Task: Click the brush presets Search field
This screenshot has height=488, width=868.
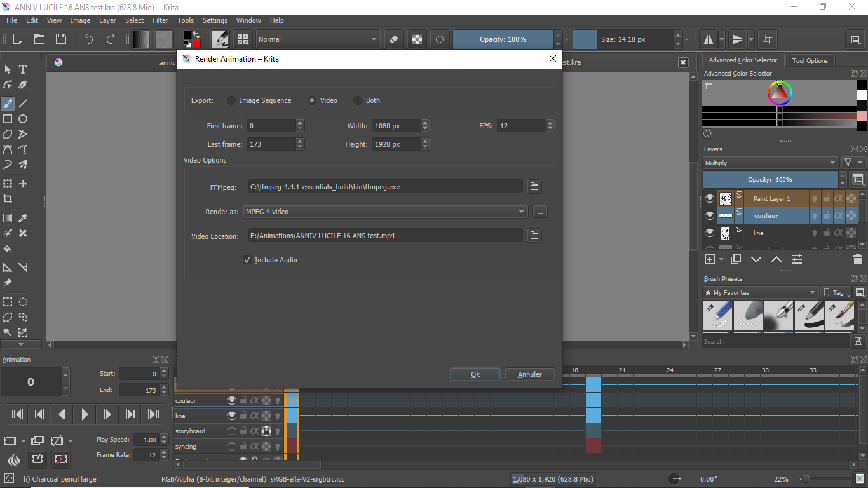Action: [776, 342]
